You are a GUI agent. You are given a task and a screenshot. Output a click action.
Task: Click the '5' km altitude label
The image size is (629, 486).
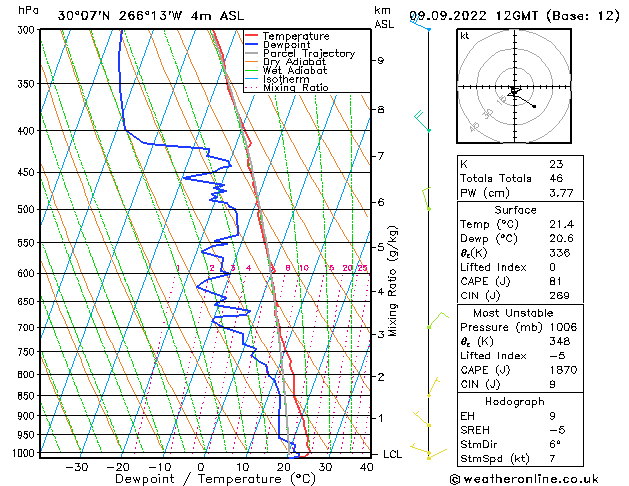(x=380, y=247)
